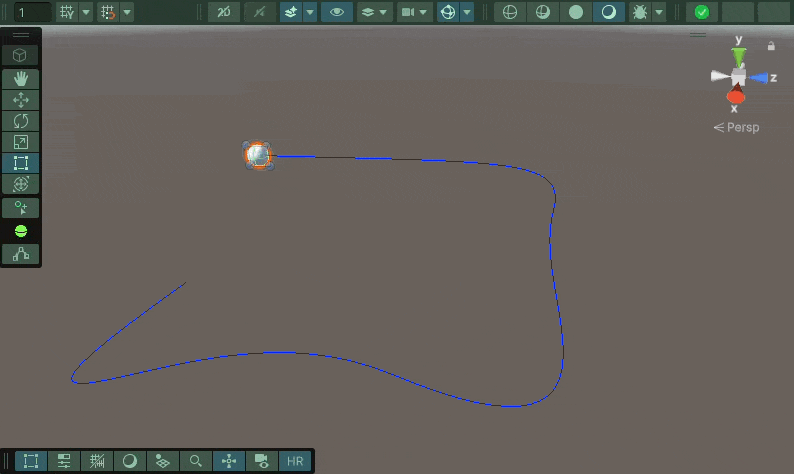Image resolution: width=794 pixels, height=474 pixels.
Task: Toggle 2D view mode button
Action: pos(228,12)
